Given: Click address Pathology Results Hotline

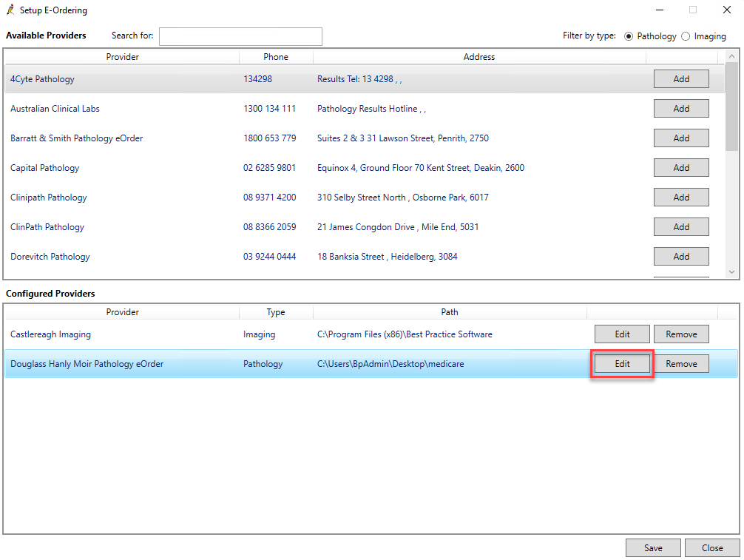Looking at the screenshot, I should point(371,109).
